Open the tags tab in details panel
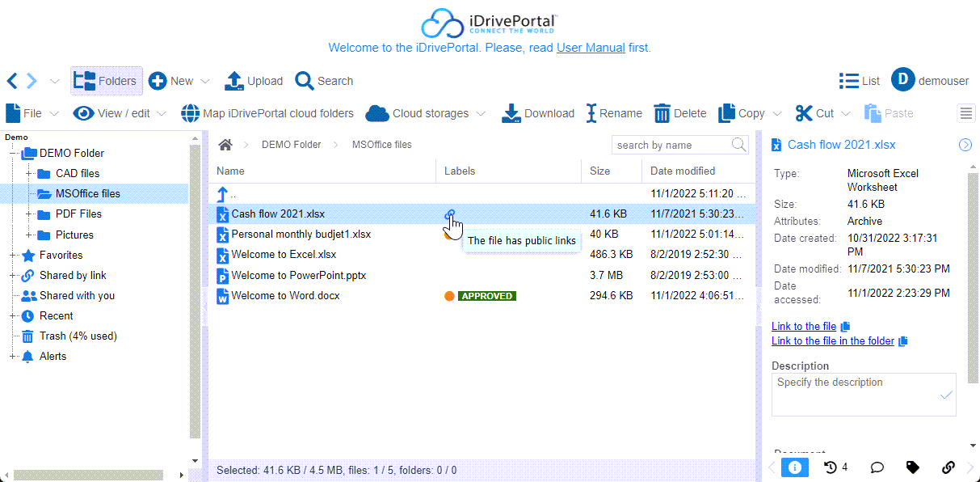The height and width of the screenshot is (482, 980). coord(912,467)
